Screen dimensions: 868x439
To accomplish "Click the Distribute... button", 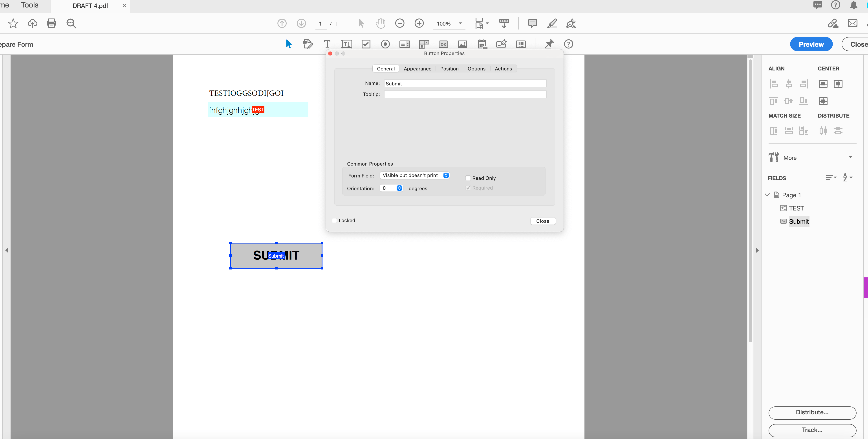I will click(x=812, y=412).
